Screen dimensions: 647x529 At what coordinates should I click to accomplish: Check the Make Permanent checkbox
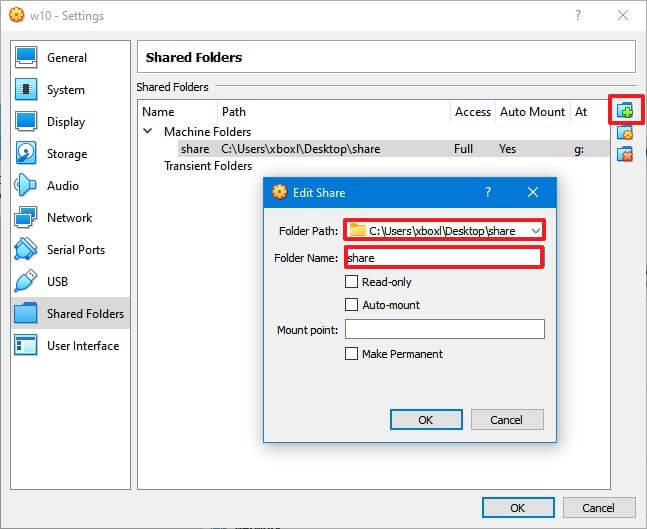pos(351,354)
